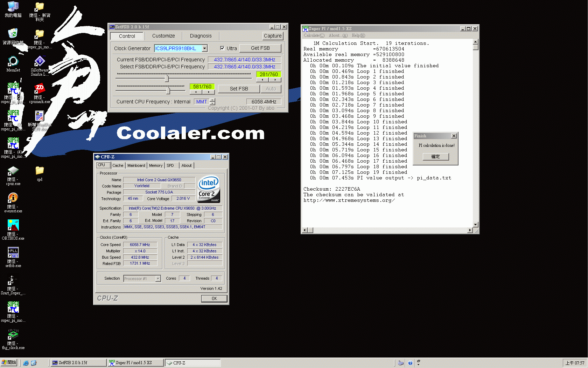Open the Recycle Bin desktop icon
This screenshot has width=588, height=368.
tap(13, 36)
